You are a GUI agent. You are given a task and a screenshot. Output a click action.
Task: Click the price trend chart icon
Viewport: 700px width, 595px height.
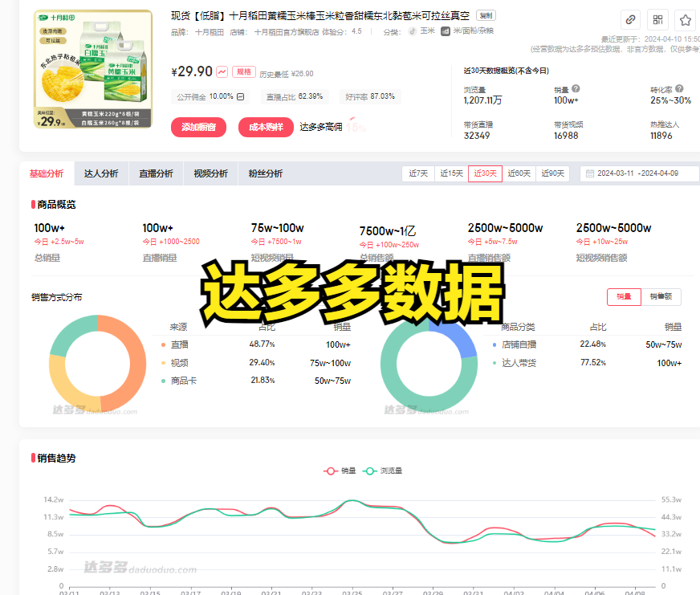[x=222, y=72]
